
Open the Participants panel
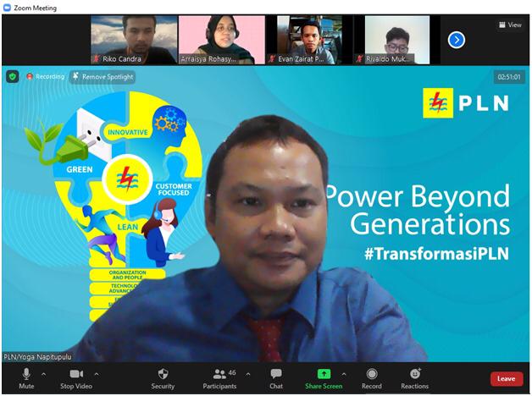pyautogui.click(x=219, y=374)
